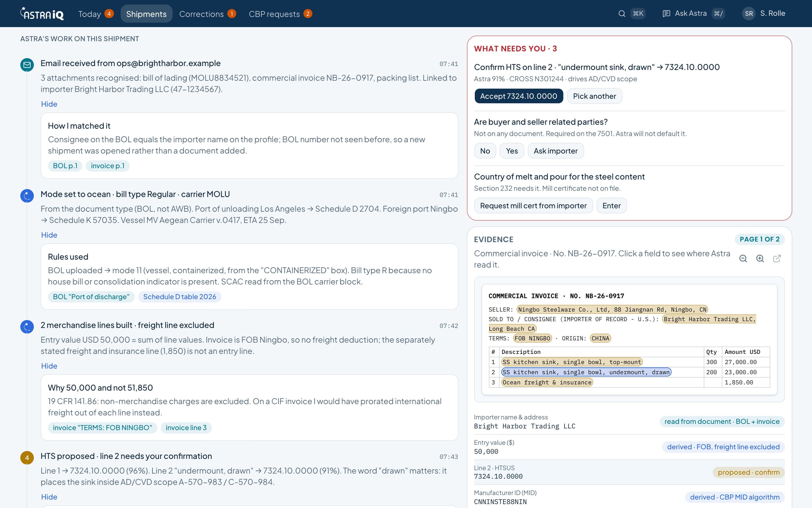Select highlighted seller Ningbo Steelware field

612,309
